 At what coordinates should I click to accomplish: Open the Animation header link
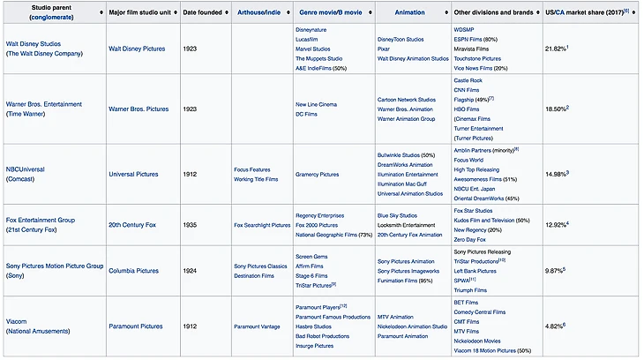409,12
